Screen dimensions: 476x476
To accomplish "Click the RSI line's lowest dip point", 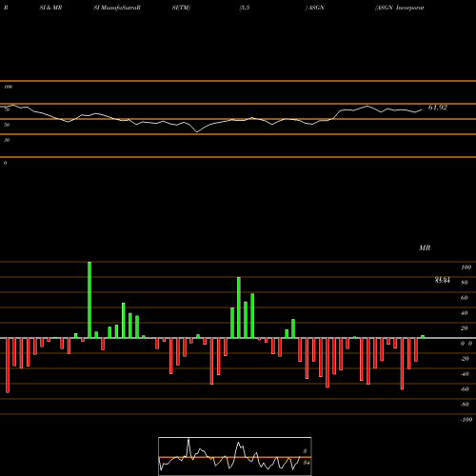I will (197, 132).
